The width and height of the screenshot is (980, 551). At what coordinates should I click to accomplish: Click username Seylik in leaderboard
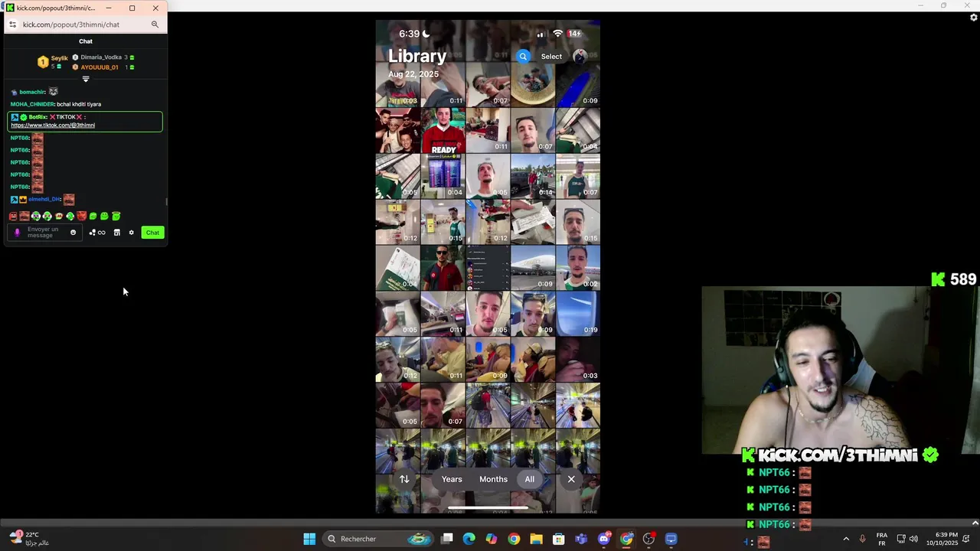click(x=60, y=58)
